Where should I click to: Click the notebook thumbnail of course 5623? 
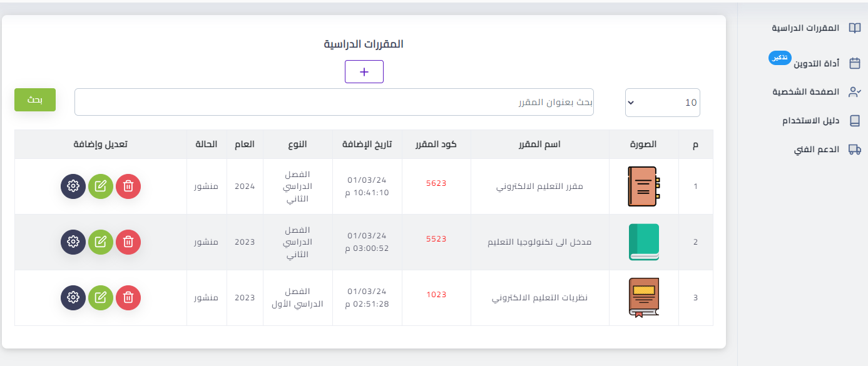[x=642, y=186]
